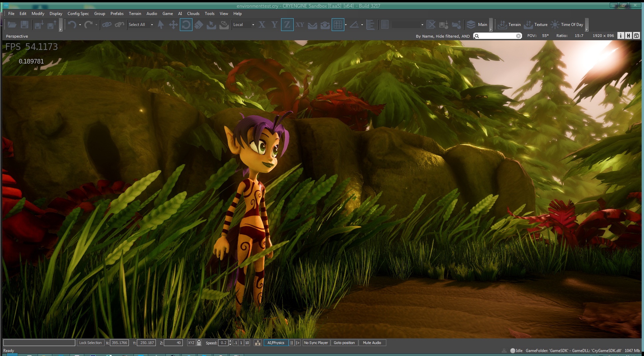The image size is (644, 356).
Task: Click the Goto position button
Action: 344,343
